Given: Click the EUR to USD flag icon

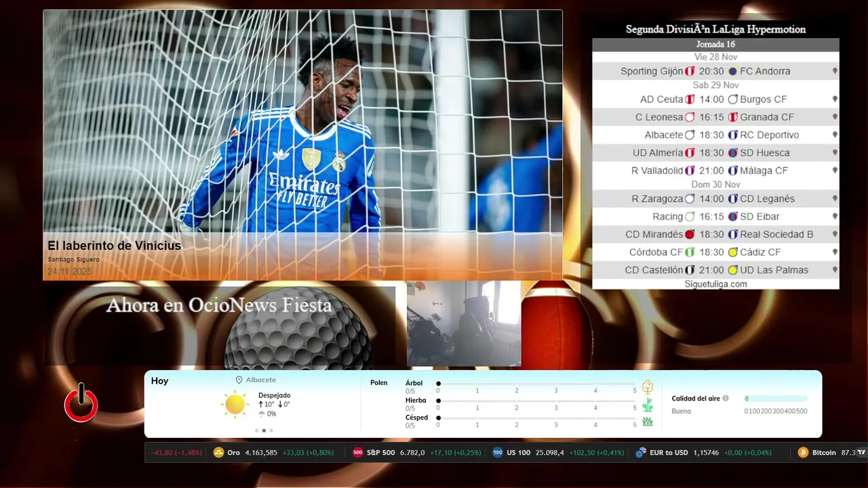Looking at the screenshot, I should coord(641,453).
